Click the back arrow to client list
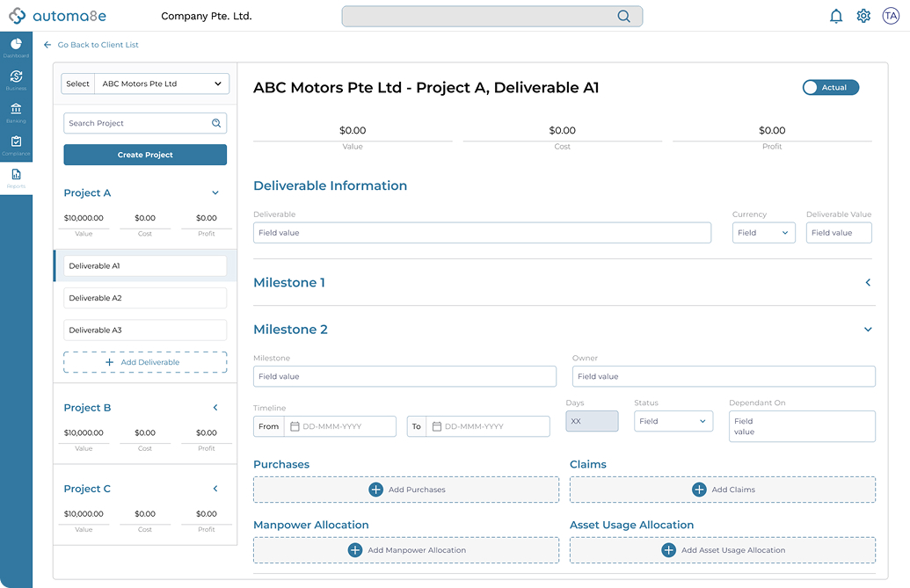Screen dimensions: 910x588 click(x=47, y=45)
